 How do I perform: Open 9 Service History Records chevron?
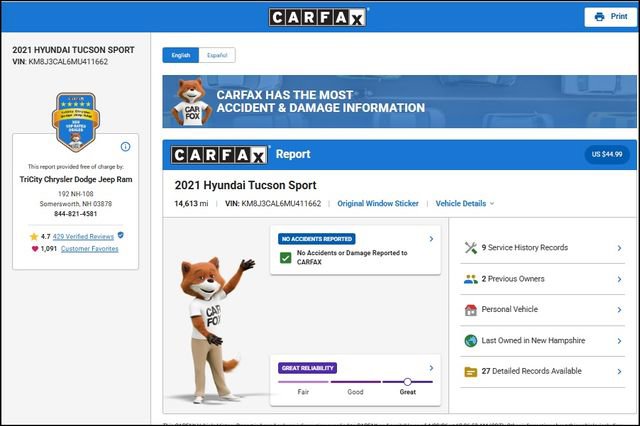[x=619, y=248]
